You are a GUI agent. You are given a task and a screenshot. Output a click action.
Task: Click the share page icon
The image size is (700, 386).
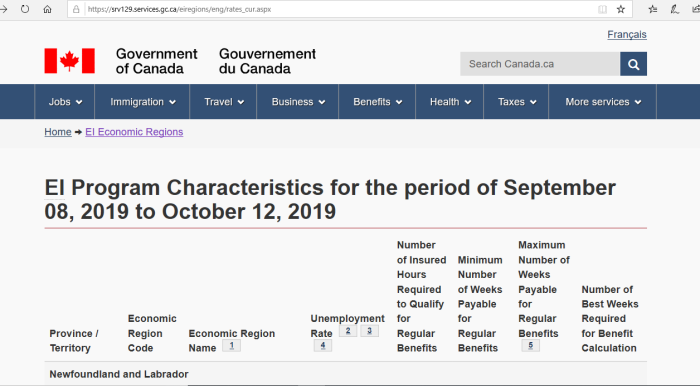pyautogui.click(x=696, y=9)
